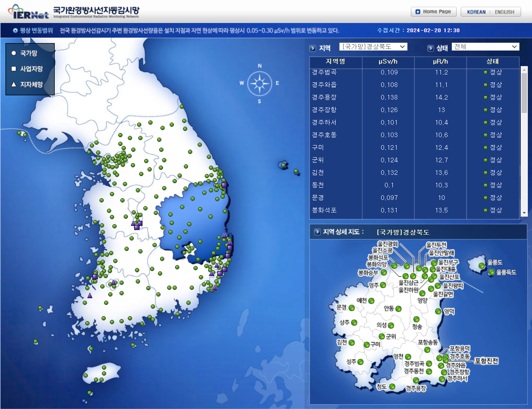Click the 상주 station marker in detail map

354,322
